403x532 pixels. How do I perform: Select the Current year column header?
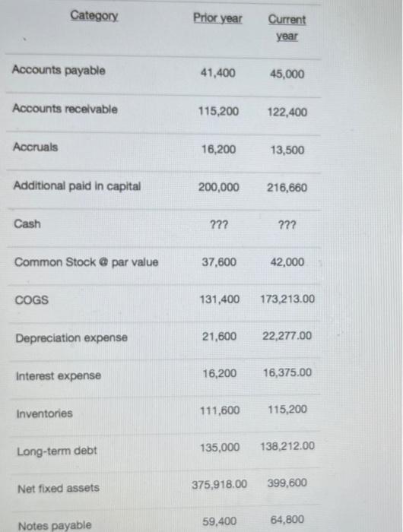[287, 27]
